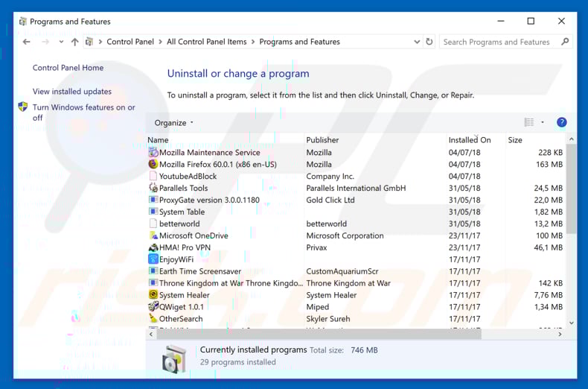Expand the address bar history dropdown

[x=417, y=42]
